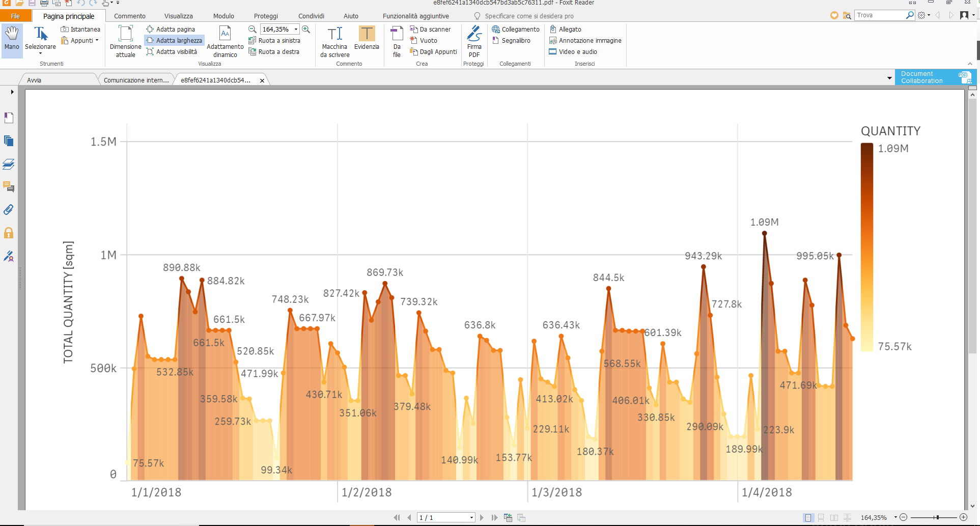Insert an Allegato file attachment

[x=565, y=29]
